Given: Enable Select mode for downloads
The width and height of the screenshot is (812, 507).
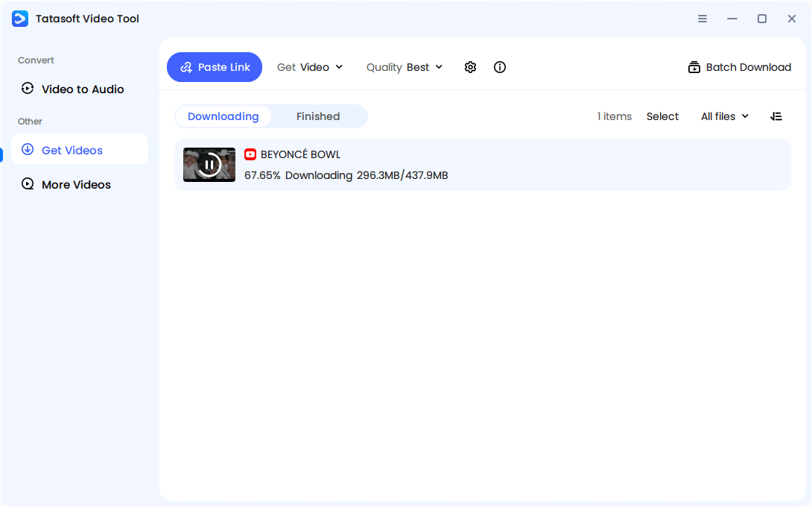Looking at the screenshot, I should (662, 116).
